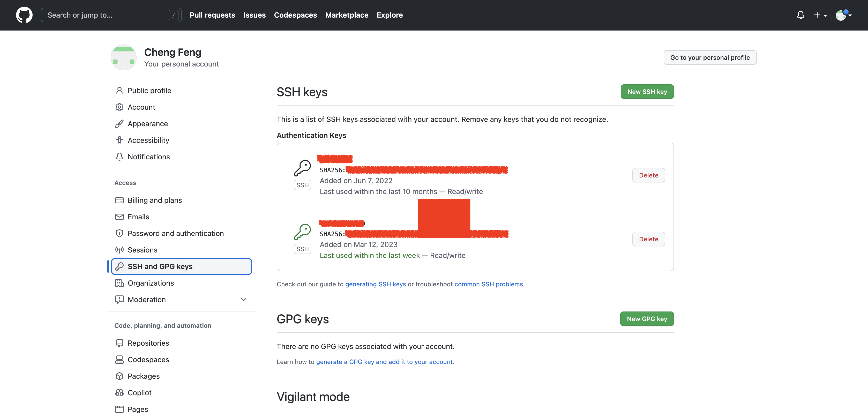The image size is (868, 416).
Task: Open common SSH problems link
Action: [x=489, y=284]
